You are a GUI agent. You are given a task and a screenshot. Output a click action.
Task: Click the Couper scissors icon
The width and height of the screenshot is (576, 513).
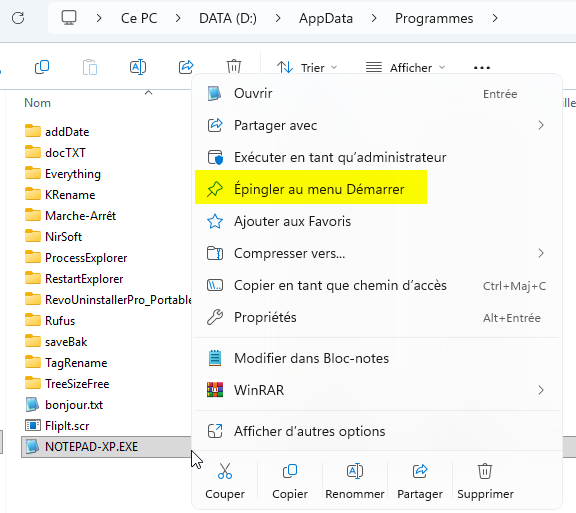click(x=225, y=471)
